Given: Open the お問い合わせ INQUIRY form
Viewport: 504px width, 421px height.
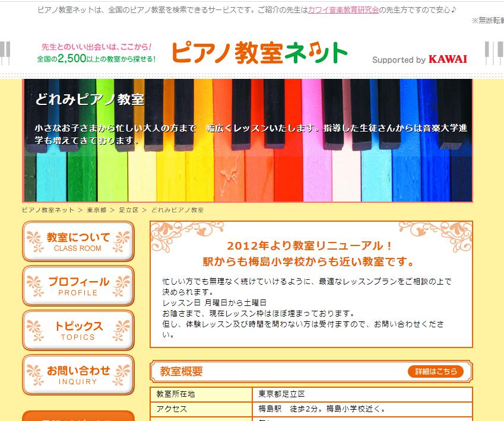Looking at the screenshot, I should pyautogui.click(x=78, y=375).
